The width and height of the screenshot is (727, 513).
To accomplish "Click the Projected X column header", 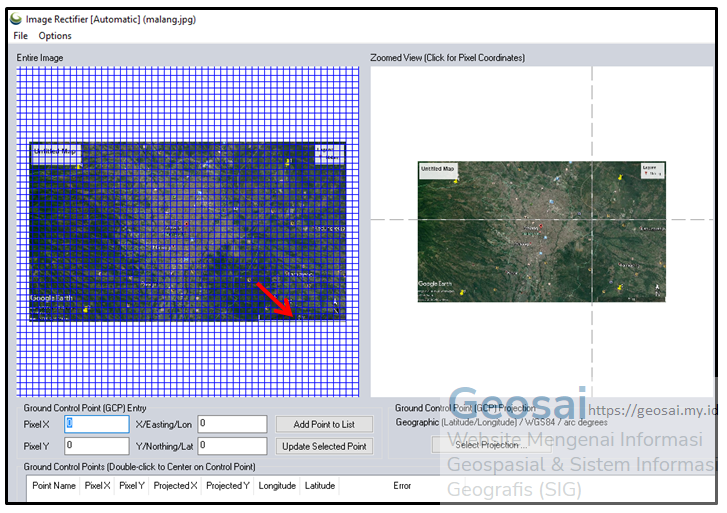I will pyautogui.click(x=175, y=486).
